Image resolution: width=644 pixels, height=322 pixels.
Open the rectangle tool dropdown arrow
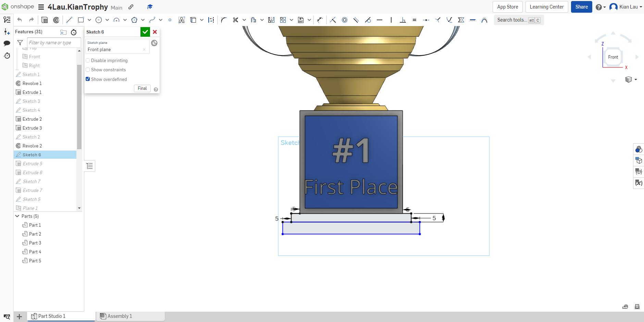pos(89,20)
